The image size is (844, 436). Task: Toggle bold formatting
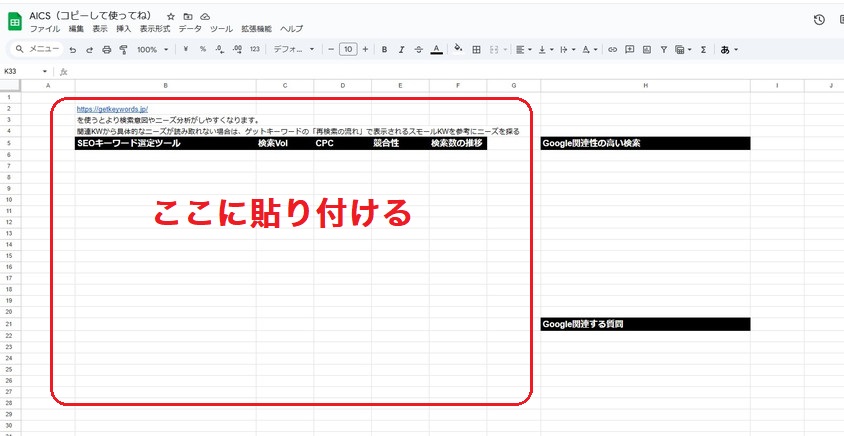tap(384, 49)
